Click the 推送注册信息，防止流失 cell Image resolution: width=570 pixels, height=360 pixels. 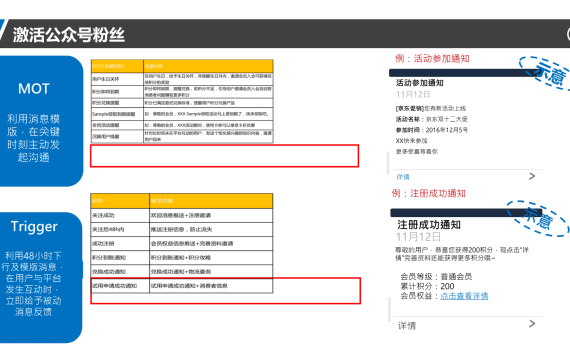[x=211, y=229]
